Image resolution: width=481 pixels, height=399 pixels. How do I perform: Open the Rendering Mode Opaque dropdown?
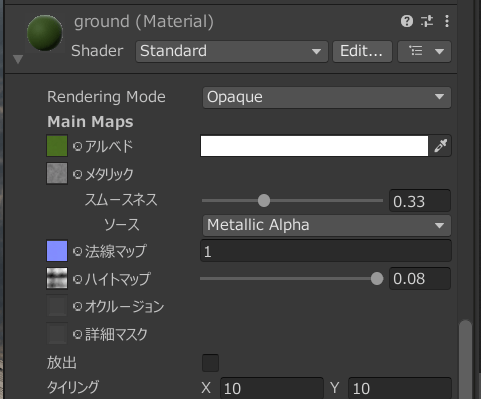[x=327, y=97]
